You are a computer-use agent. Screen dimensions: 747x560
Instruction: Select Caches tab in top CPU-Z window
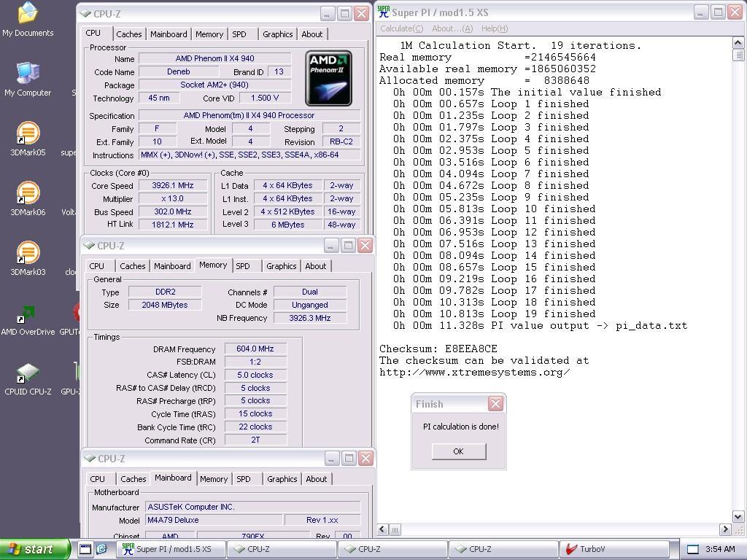(128, 34)
